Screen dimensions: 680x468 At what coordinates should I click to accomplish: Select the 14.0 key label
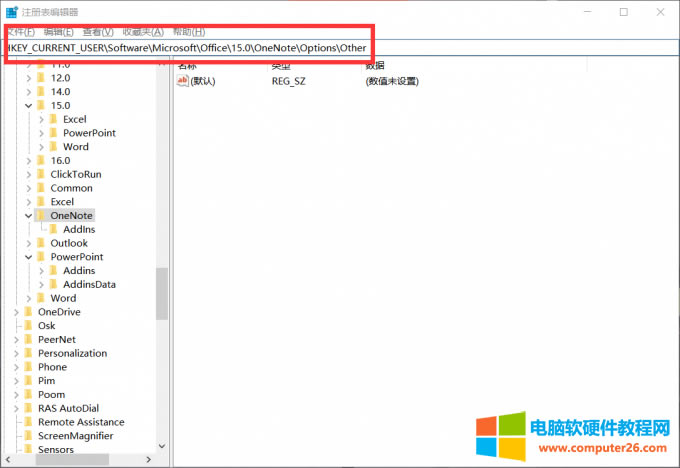point(60,92)
